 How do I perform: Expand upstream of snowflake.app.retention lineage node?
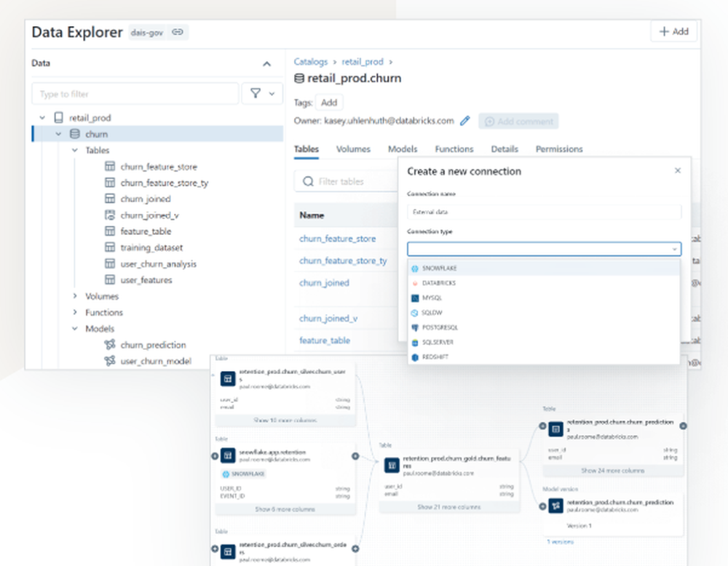(215, 456)
